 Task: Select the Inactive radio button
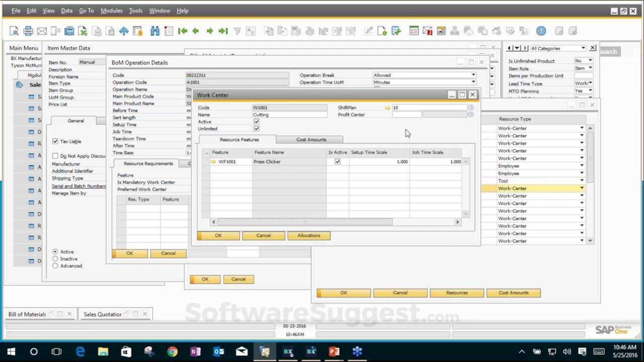[55, 259]
